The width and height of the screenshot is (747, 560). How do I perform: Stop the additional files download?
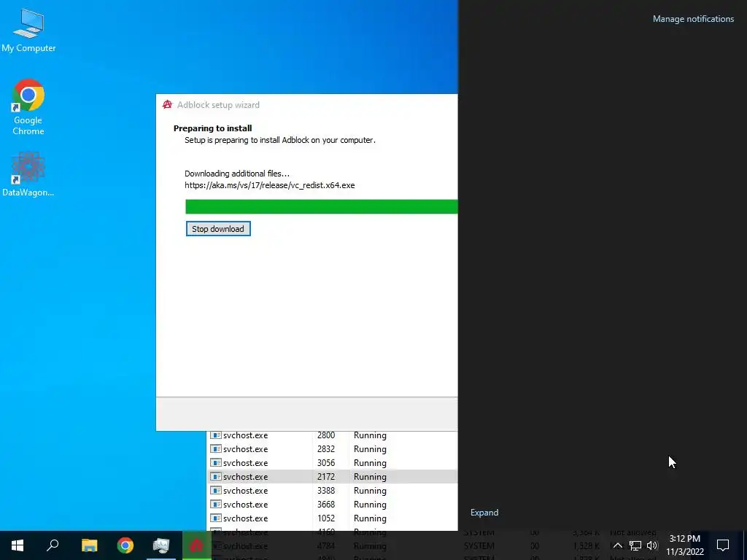218,228
